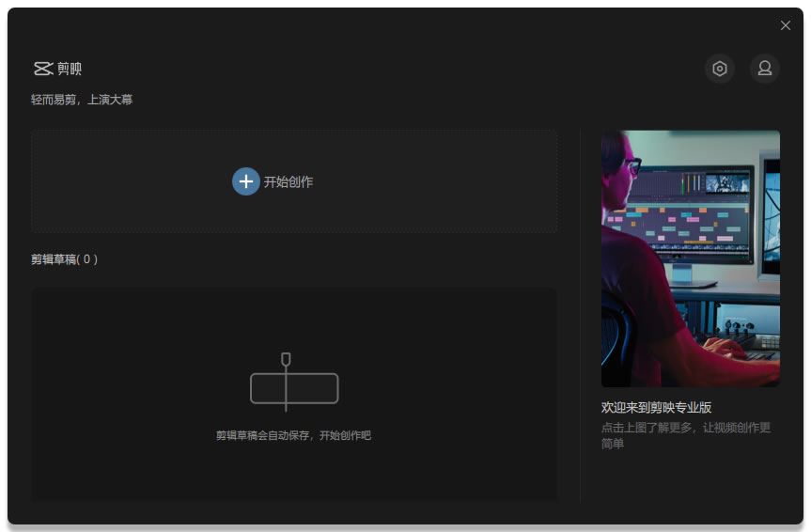Open the welcome banner editing-studio image
This screenshot has height=532, width=811.
691,258
